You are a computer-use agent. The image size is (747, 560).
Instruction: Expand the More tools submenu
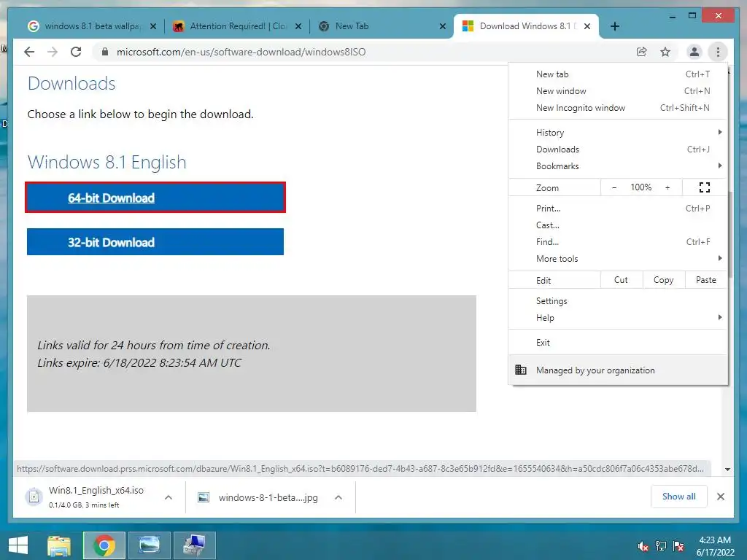pyautogui.click(x=618, y=259)
